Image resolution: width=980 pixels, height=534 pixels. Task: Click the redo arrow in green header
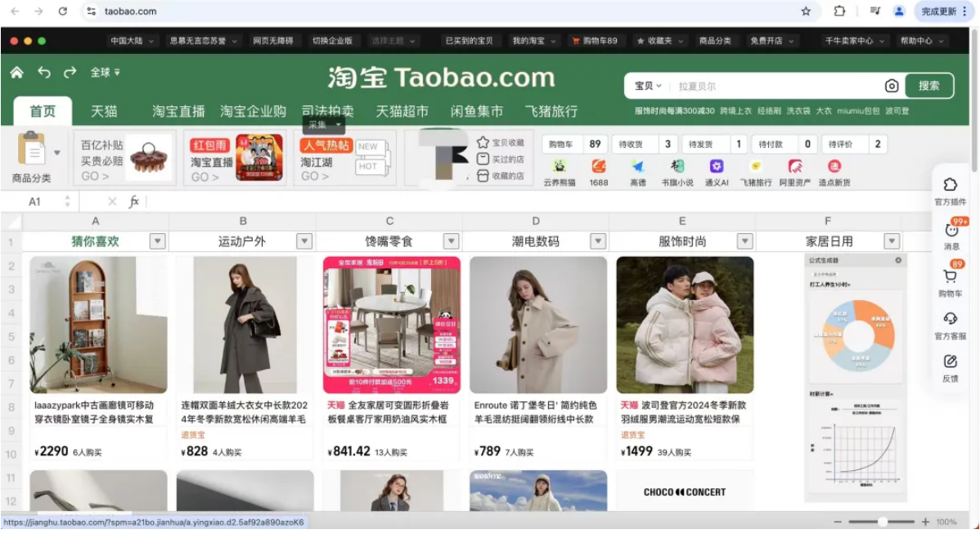click(x=70, y=73)
